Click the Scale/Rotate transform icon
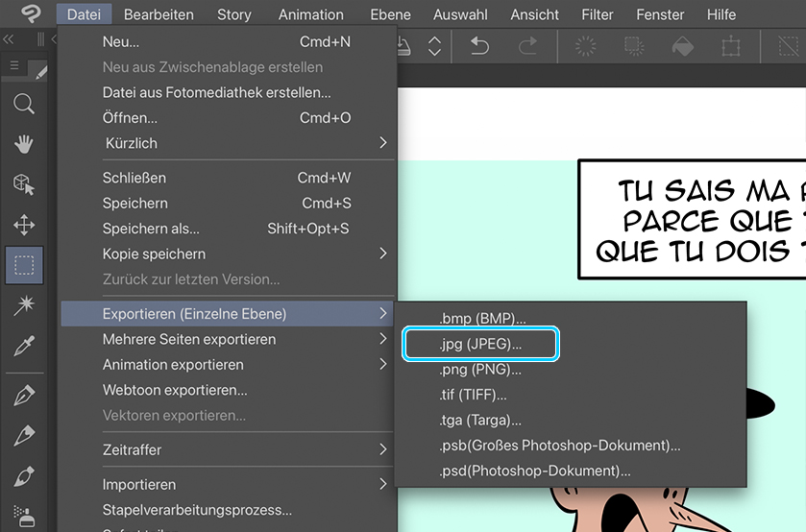 (x=731, y=46)
